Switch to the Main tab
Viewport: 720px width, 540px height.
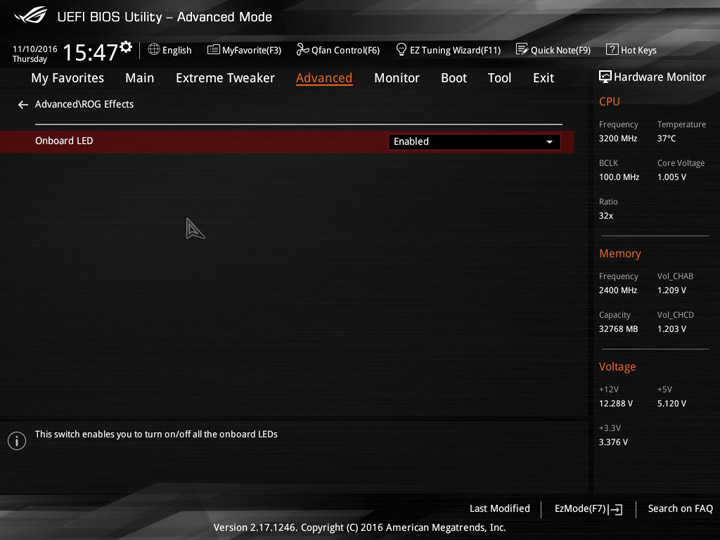coord(140,78)
